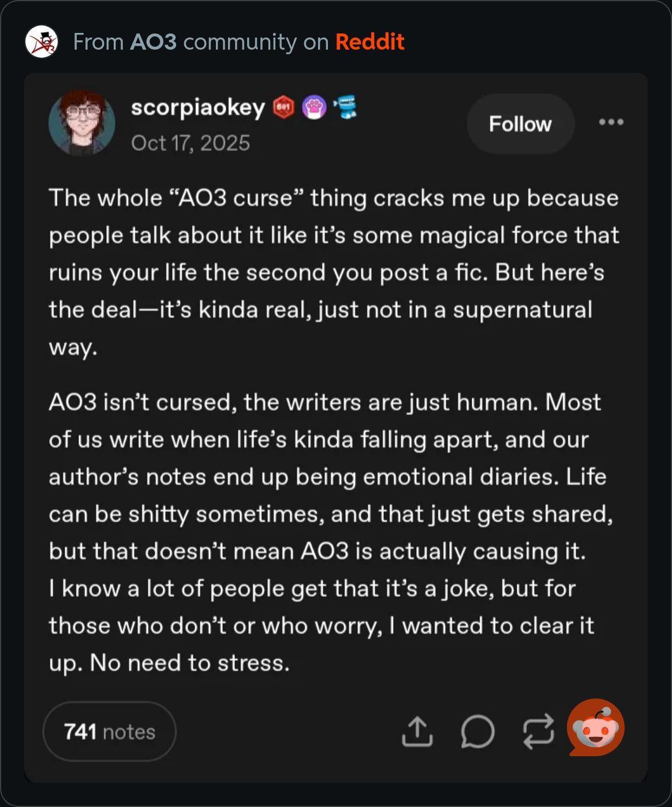Open the scorpiaokey username profile
Viewport: 672px width, 807px height.
point(197,107)
